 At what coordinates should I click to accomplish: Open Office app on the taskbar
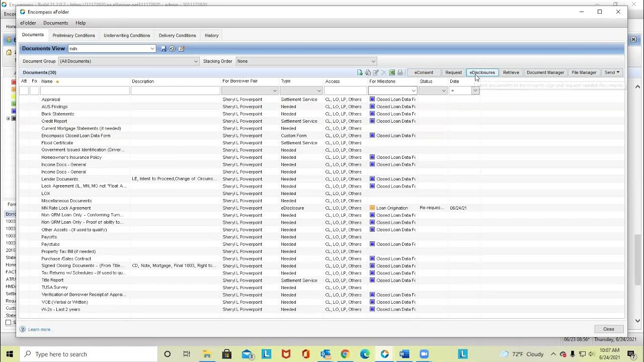point(305,354)
